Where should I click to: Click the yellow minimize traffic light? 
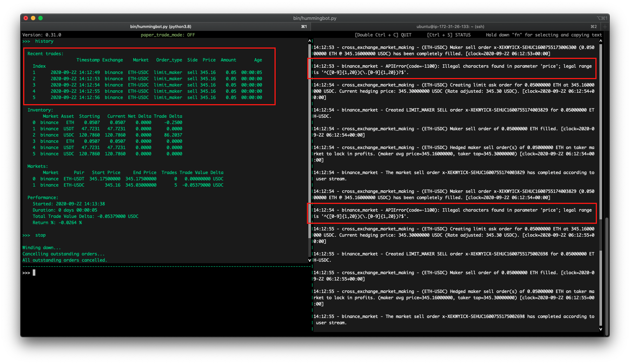point(33,18)
